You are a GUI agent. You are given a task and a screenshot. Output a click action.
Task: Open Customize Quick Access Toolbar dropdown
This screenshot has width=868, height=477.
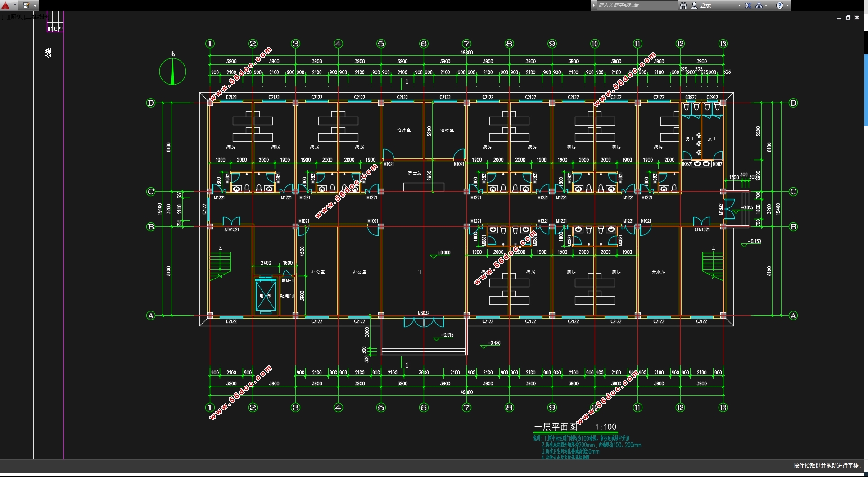(35, 5)
